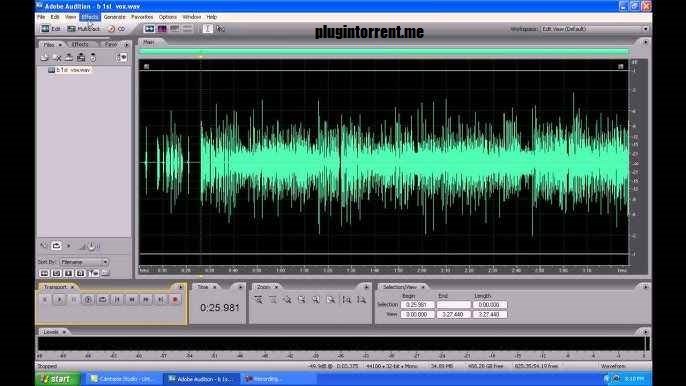
Task: Open the Sort By Filename dropdown
Action: [x=84, y=262]
